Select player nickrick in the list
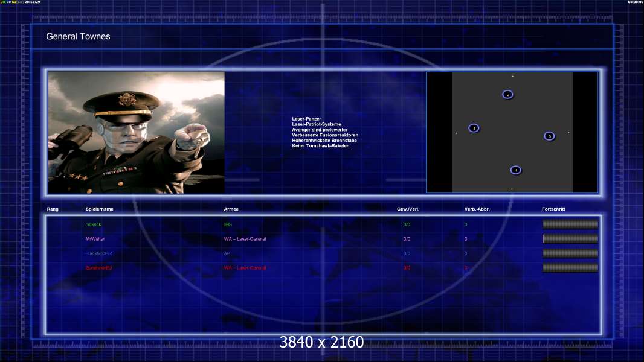This screenshot has width=644, height=362. point(94,224)
